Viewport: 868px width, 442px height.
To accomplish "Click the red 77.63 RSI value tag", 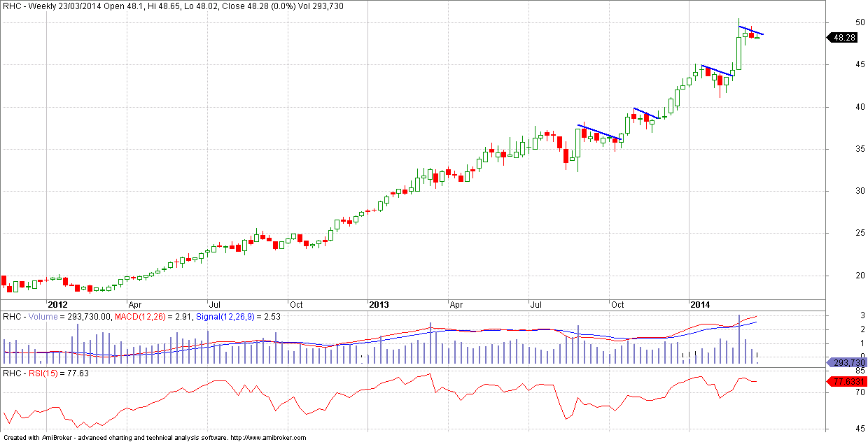I will pyautogui.click(x=846, y=381).
